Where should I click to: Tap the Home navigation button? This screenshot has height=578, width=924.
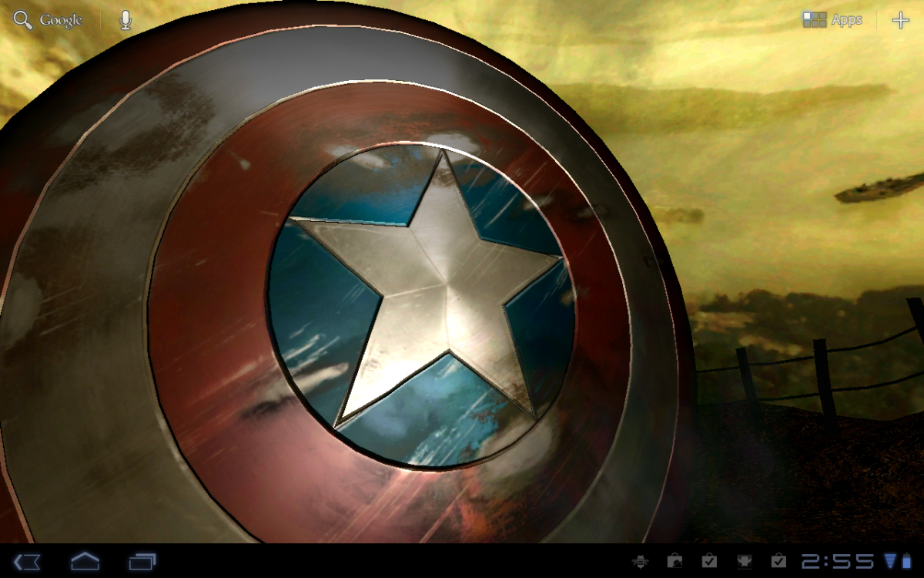85,561
